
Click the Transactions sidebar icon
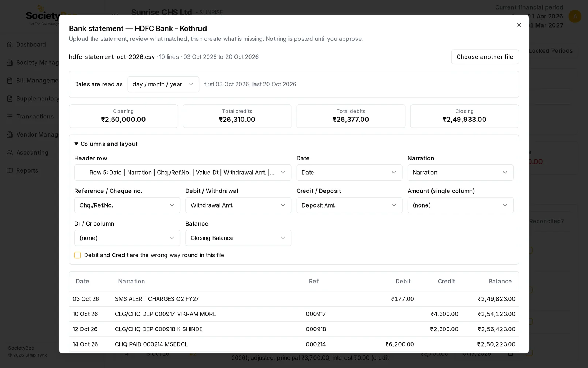[10, 116]
